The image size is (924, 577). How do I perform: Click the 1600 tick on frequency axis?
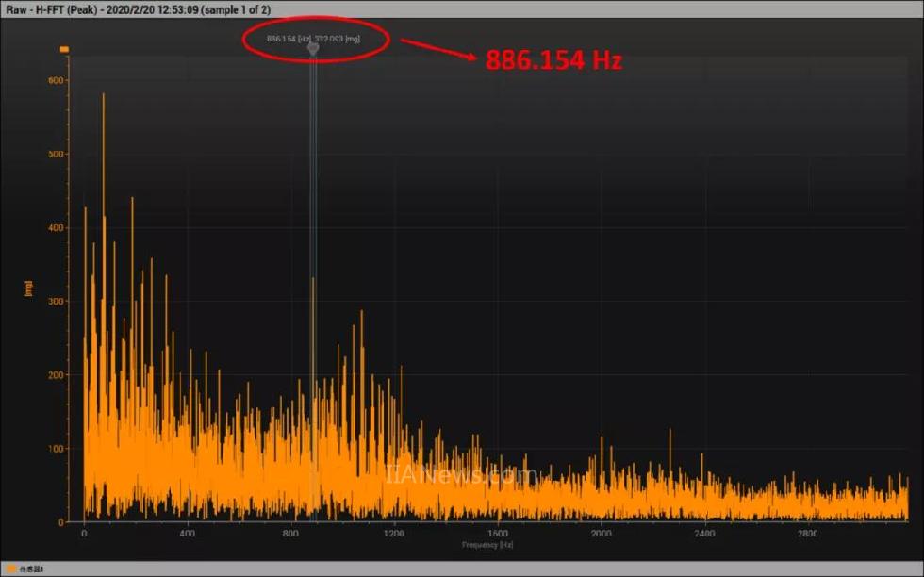tap(497, 534)
